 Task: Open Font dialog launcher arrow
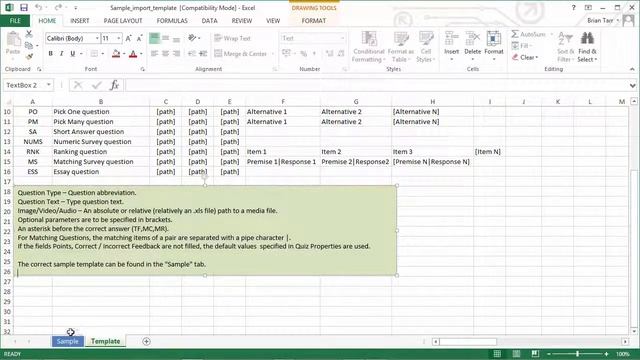click(142, 69)
